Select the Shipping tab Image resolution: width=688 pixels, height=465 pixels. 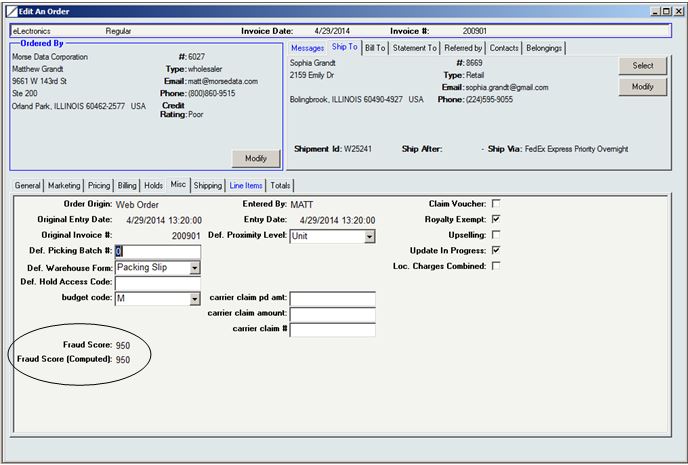coord(208,185)
